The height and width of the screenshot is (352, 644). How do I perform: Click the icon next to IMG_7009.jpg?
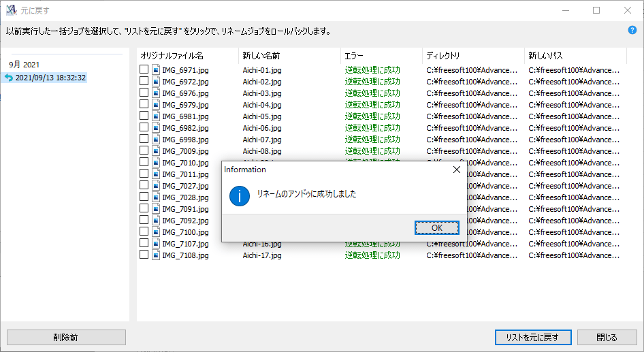tap(156, 150)
